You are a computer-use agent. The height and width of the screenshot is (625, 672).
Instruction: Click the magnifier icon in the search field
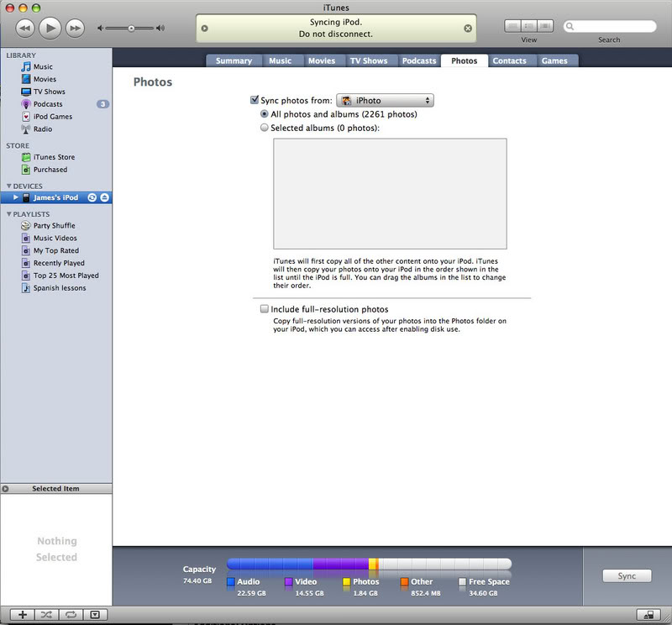coord(570,27)
